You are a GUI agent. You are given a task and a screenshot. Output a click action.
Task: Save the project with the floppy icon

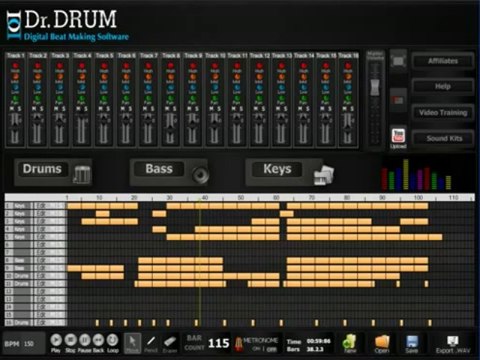coord(412,344)
